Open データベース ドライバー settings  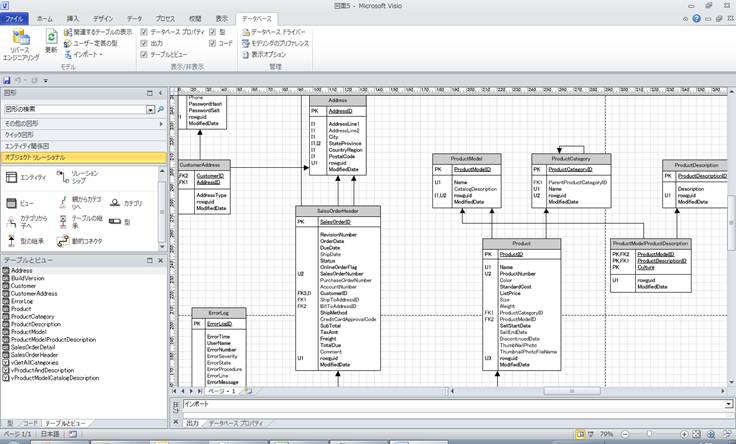click(x=274, y=32)
